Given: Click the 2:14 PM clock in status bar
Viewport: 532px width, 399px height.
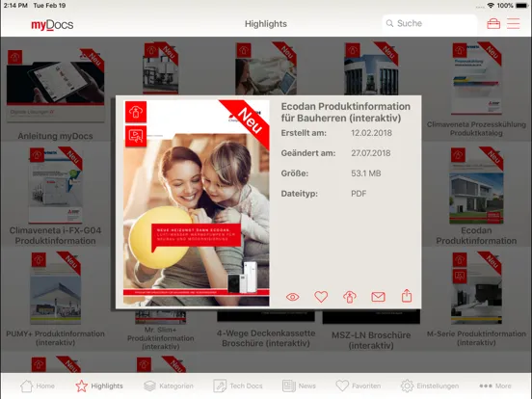Looking at the screenshot, I should click(15, 6).
